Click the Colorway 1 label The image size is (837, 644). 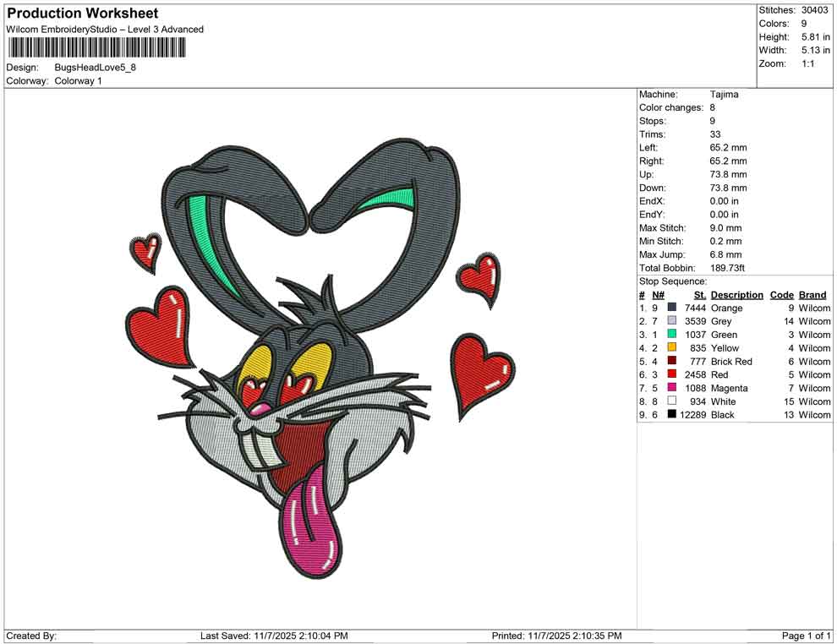(x=78, y=81)
